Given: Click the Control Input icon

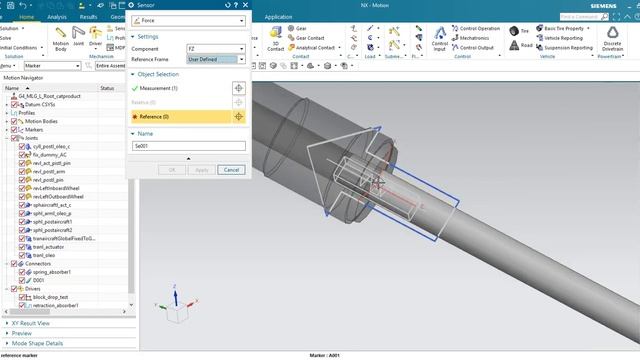Looking at the screenshot, I should coord(440,38).
